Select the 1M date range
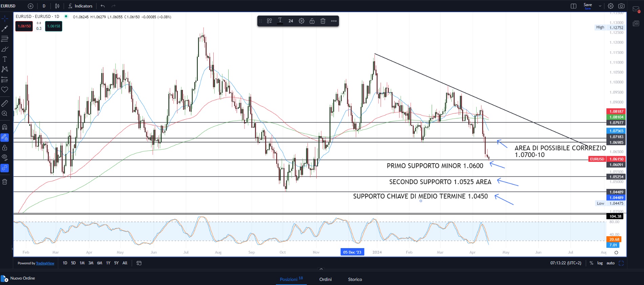 [82, 263]
